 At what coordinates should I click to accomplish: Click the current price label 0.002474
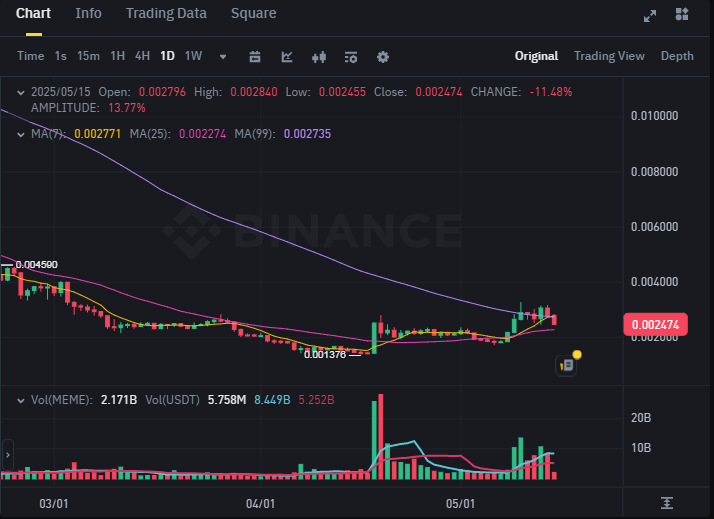[655, 324]
